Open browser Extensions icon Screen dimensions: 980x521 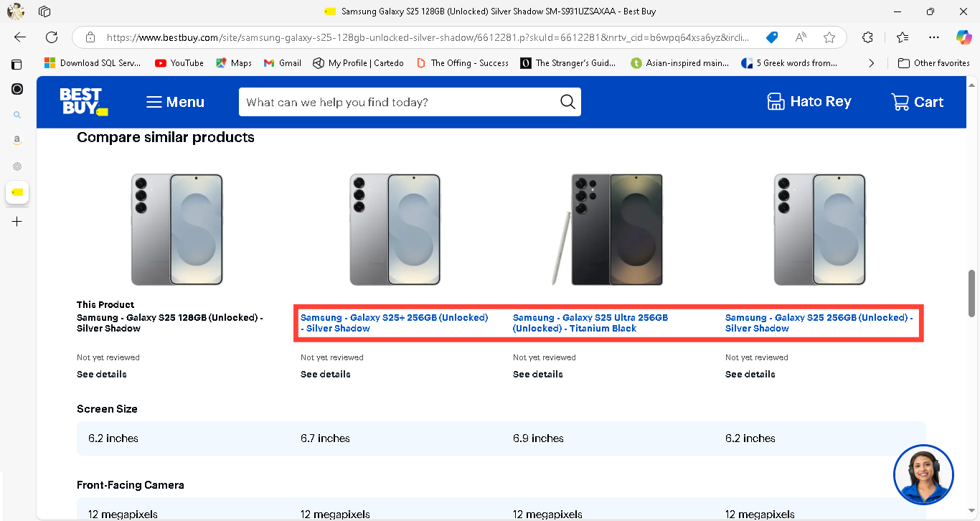pyautogui.click(x=867, y=37)
